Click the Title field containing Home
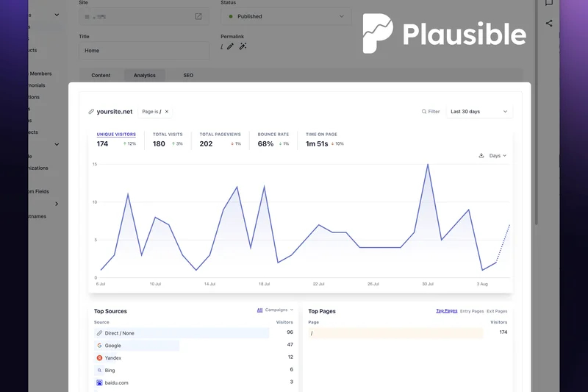Image resolution: width=588 pixels, height=392 pixels. coord(144,50)
